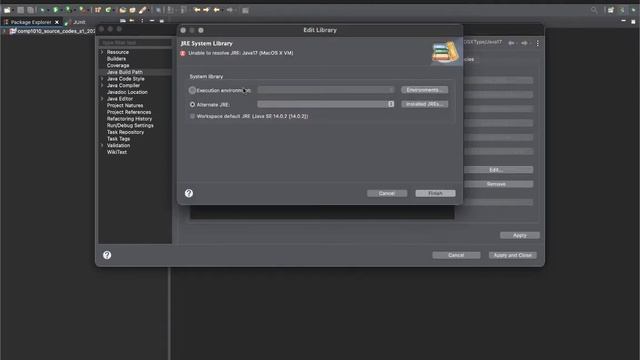Expand the Validation tree node
Image resolution: width=640 pixels, height=360 pixels.
click(x=102, y=145)
